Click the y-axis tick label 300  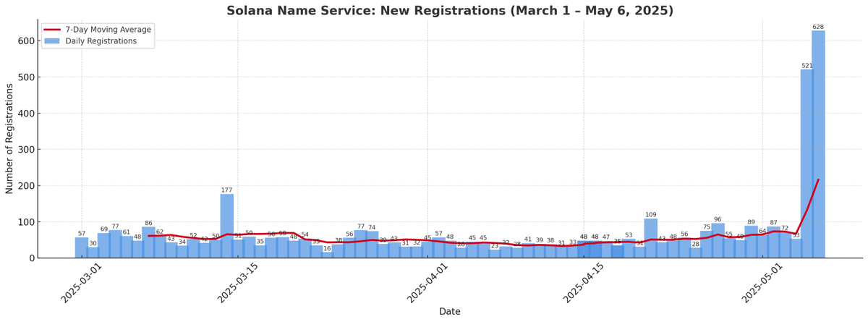point(26,150)
